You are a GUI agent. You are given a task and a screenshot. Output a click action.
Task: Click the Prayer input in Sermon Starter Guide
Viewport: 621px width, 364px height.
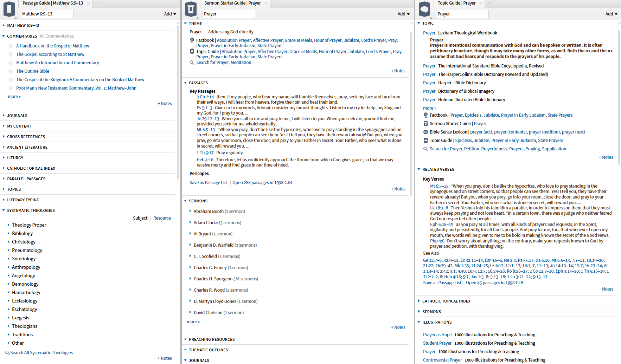click(x=229, y=14)
